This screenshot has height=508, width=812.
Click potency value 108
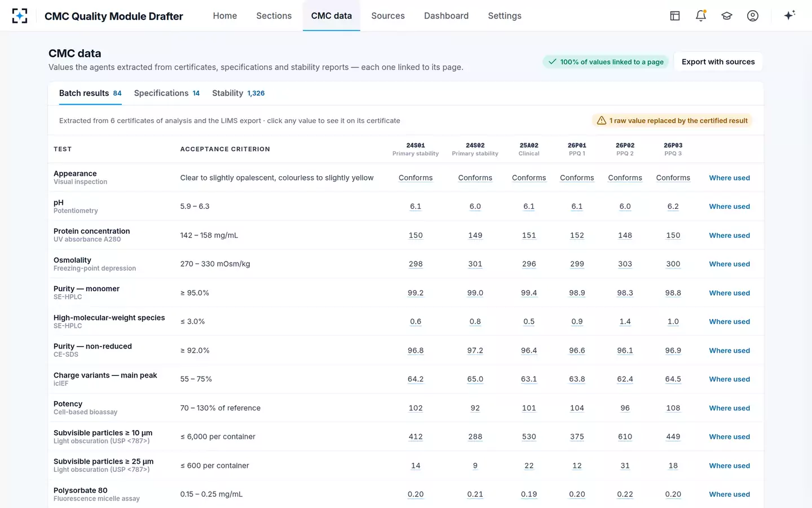coord(673,408)
